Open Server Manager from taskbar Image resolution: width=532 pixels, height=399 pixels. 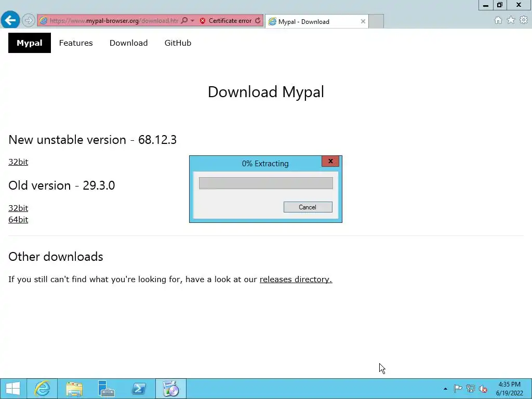[106, 389]
